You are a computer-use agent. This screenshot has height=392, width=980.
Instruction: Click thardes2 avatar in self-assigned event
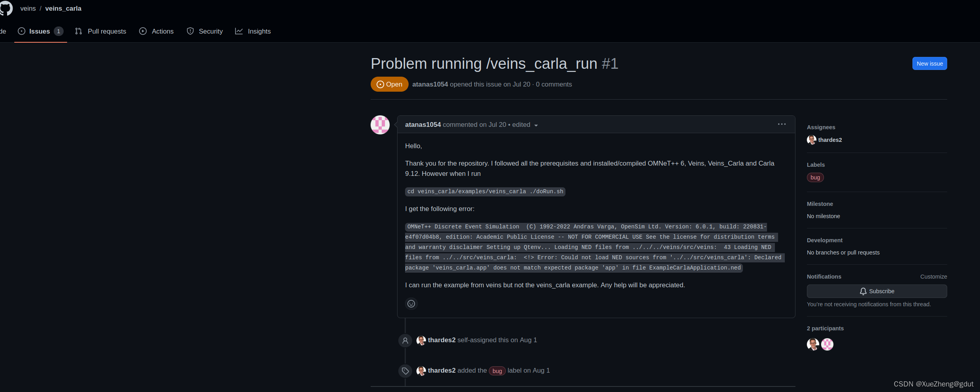coord(421,340)
